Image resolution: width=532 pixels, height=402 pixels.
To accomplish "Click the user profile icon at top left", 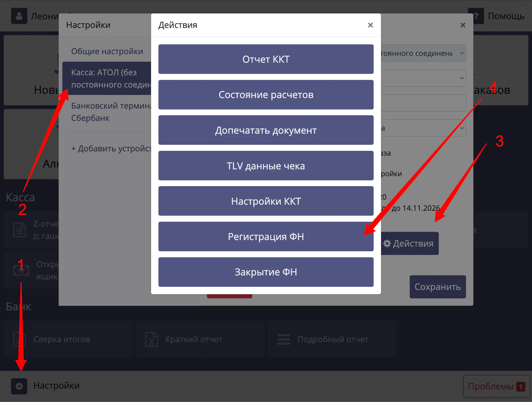I will click(x=19, y=16).
